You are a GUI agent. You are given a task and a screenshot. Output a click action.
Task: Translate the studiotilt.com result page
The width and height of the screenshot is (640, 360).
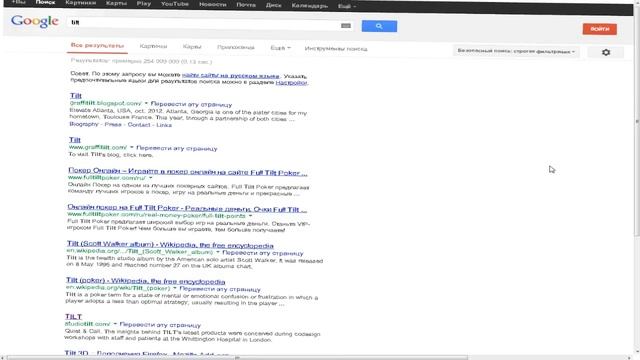click(160, 325)
